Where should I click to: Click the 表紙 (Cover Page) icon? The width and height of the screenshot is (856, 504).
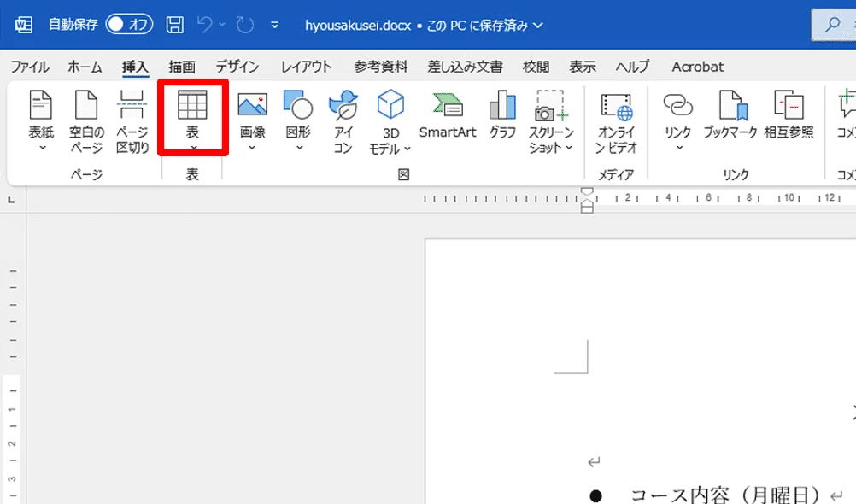[41, 105]
